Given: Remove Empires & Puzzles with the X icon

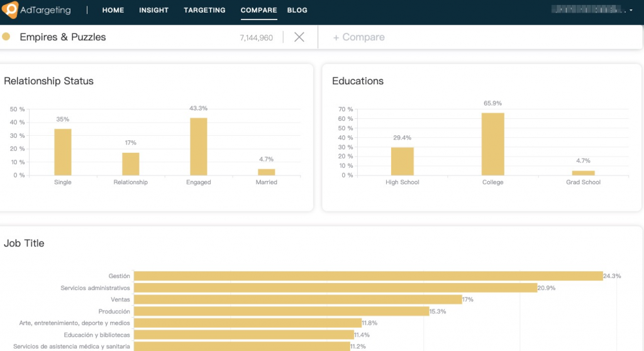Looking at the screenshot, I should (x=299, y=37).
